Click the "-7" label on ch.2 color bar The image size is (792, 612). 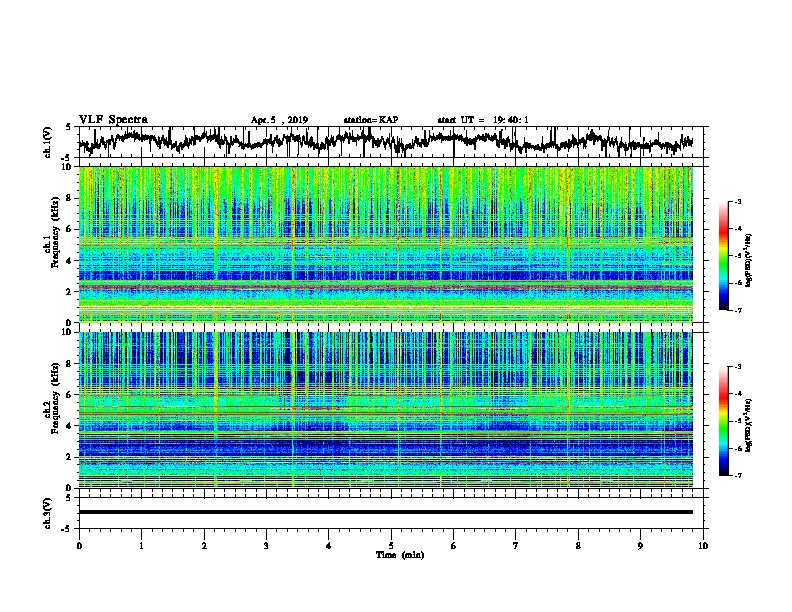coord(738,476)
